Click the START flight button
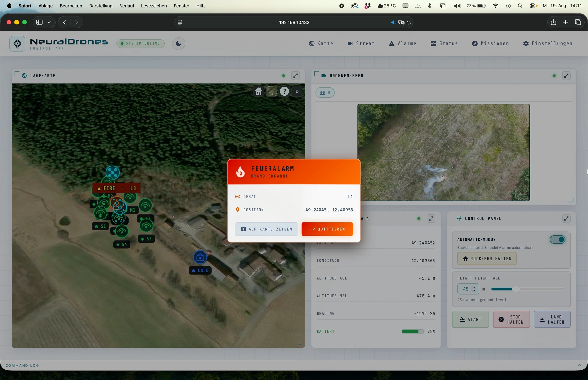This screenshot has width=588, height=380. point(470,319)
